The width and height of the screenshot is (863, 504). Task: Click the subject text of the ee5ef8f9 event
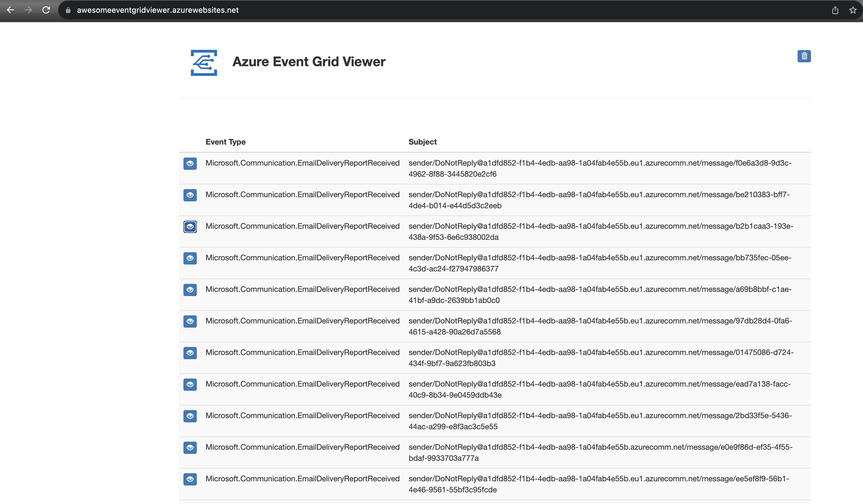click(598, 484)
